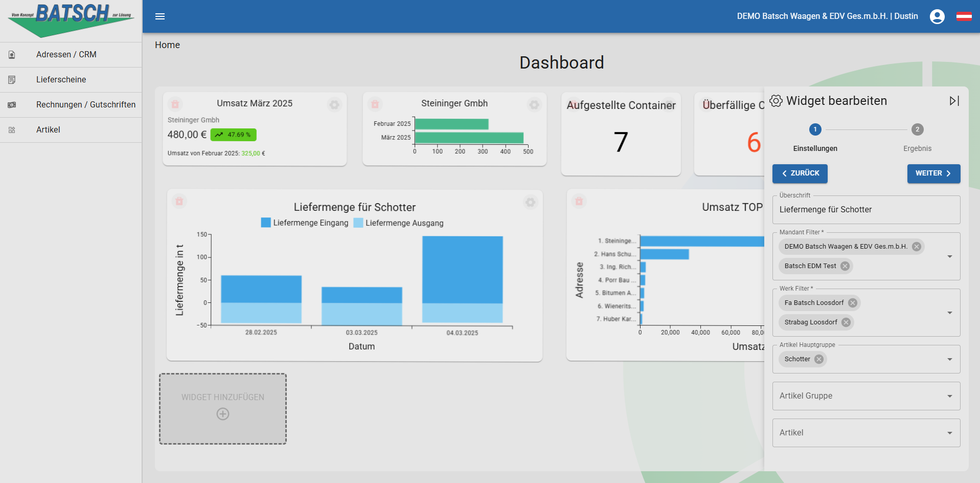Click the Februar 2025 green bar

[452, 124]
